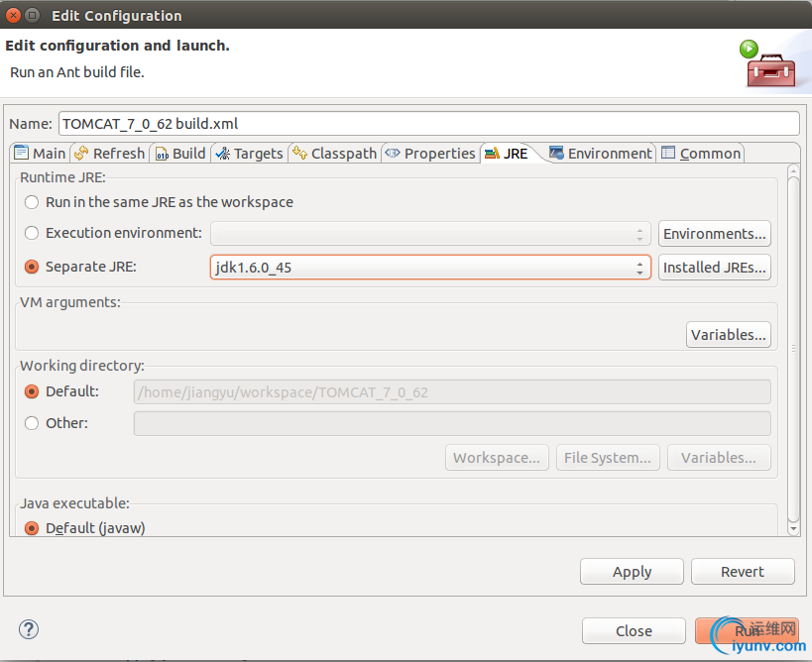Click the Environments... button
812x662 pixels.
715,234
